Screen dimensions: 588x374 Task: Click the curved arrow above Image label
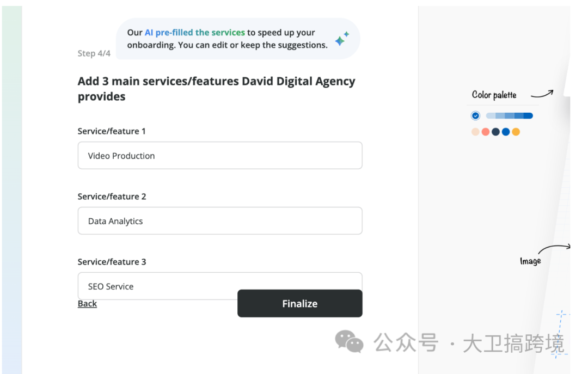click(x=554, y=249)
